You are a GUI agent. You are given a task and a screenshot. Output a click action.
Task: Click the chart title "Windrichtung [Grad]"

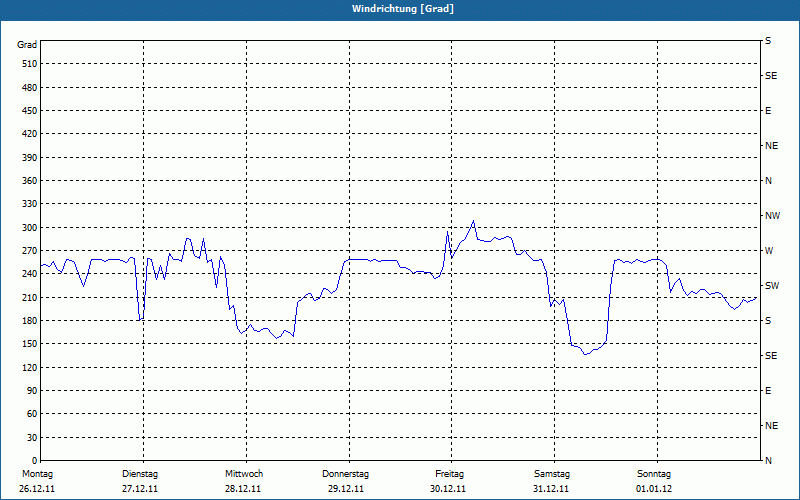403,9
